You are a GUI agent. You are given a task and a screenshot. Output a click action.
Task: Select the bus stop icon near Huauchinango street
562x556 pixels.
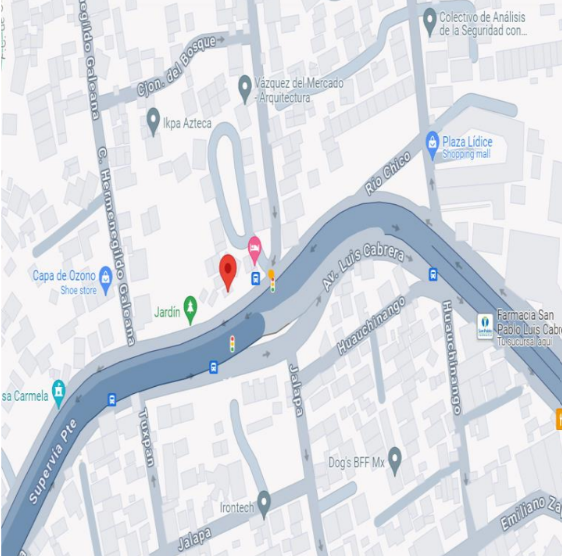[x=433, y=274]
